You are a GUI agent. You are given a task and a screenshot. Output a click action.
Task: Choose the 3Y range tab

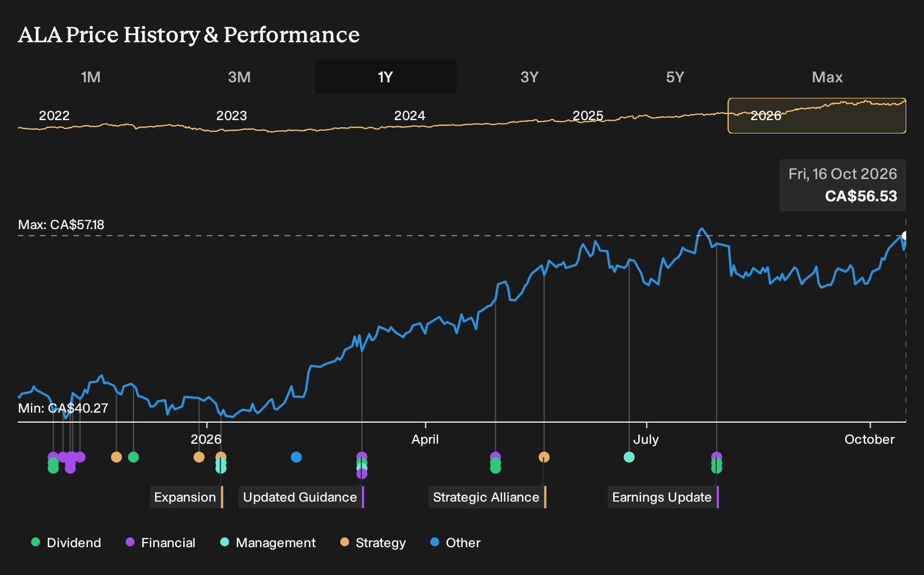(529, 77)
